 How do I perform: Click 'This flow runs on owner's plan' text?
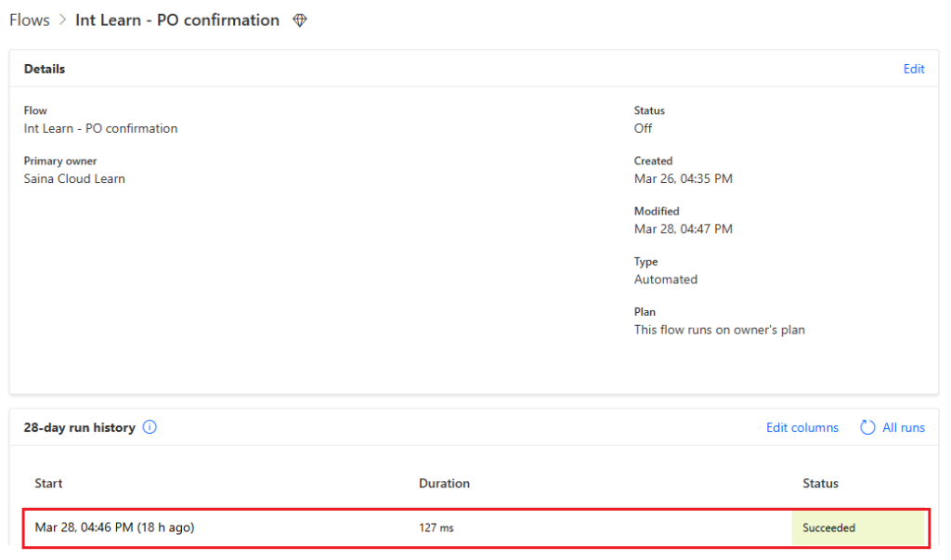point(720,330)
